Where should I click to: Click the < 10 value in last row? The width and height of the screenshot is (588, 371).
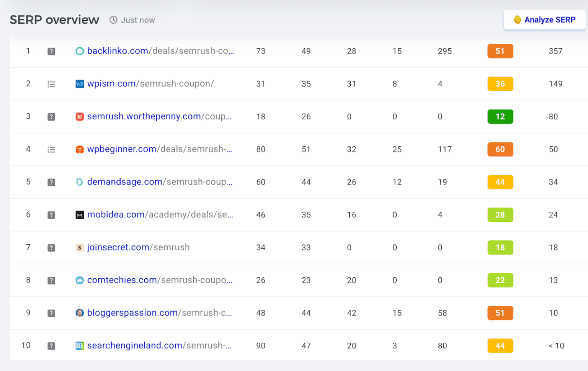(x=556, y=346)
